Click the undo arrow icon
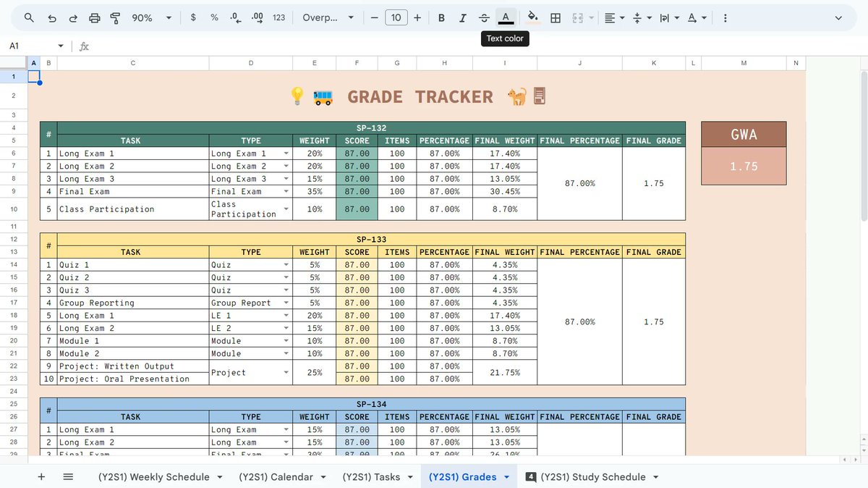 (x=51, y=18)
